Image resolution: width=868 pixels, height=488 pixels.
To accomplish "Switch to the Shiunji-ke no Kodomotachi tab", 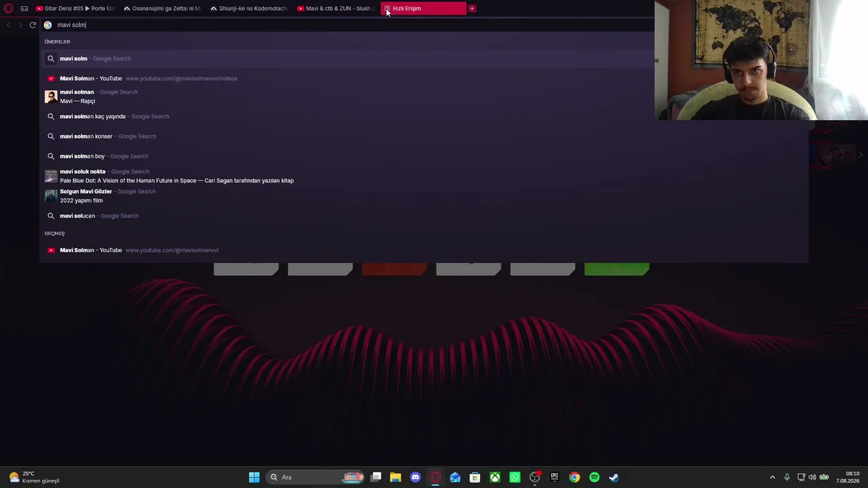I will click(249, 8).
